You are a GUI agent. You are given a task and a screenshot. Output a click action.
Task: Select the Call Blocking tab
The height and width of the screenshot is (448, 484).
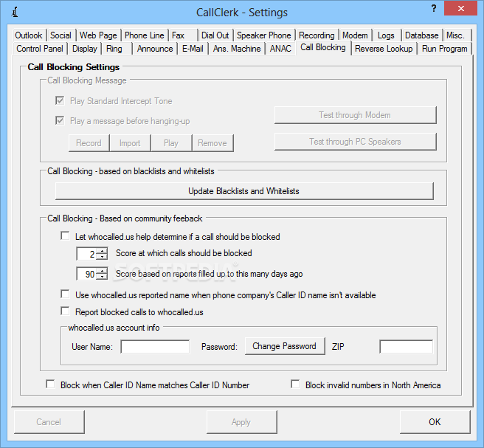[323, 47]
